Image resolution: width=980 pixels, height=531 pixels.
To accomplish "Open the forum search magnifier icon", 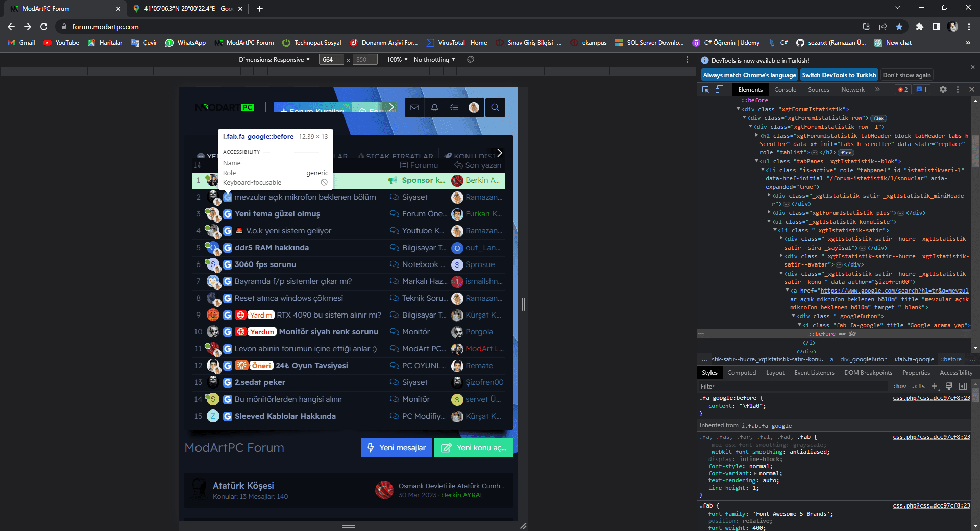I will point(495,108).
